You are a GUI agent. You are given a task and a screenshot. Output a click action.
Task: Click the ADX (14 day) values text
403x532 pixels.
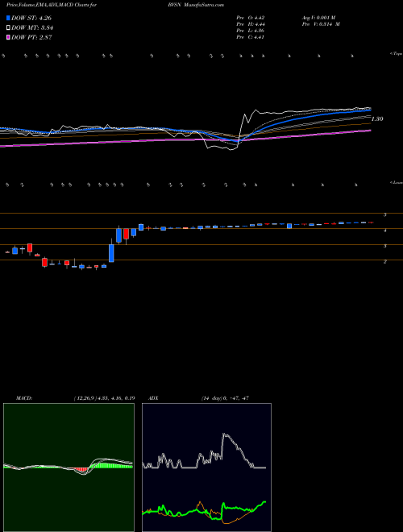click(223, 398)
